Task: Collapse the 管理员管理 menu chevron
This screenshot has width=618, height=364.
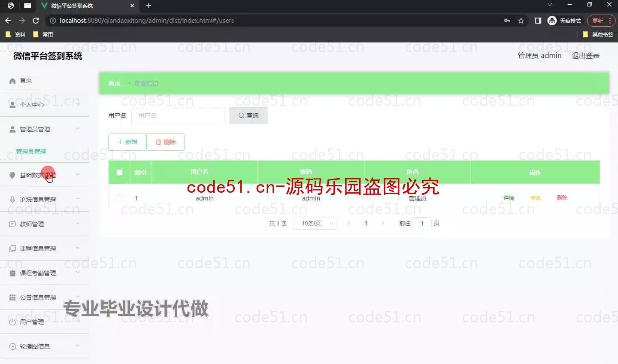Action: pyautogui.click(x=78, y=129)
